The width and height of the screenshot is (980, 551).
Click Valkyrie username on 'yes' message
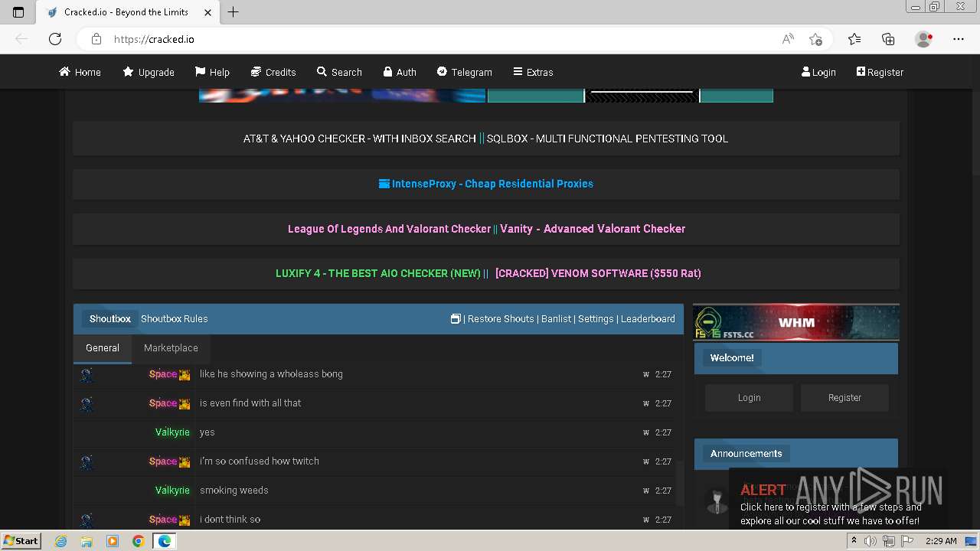tap(172, 432)
